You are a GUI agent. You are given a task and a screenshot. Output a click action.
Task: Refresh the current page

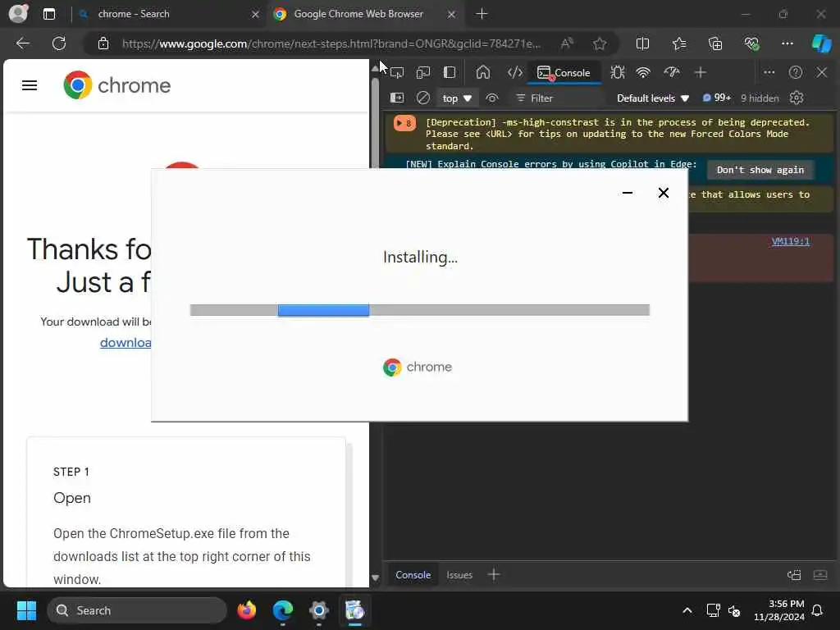coord(59,43)
